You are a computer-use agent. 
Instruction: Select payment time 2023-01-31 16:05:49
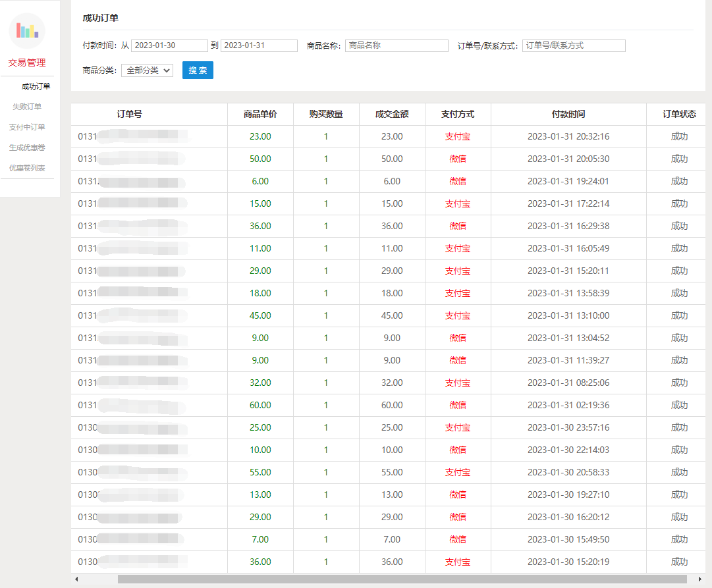(568, 248)
